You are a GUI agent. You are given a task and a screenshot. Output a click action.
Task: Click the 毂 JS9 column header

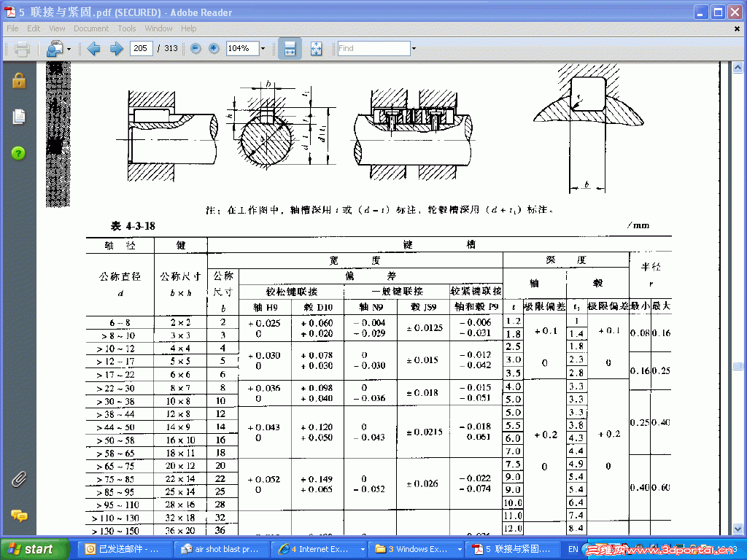click(x=424, y=307)
